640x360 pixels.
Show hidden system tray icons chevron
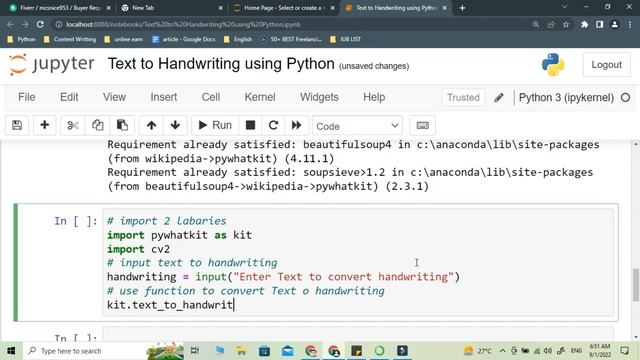click(502, 351)
